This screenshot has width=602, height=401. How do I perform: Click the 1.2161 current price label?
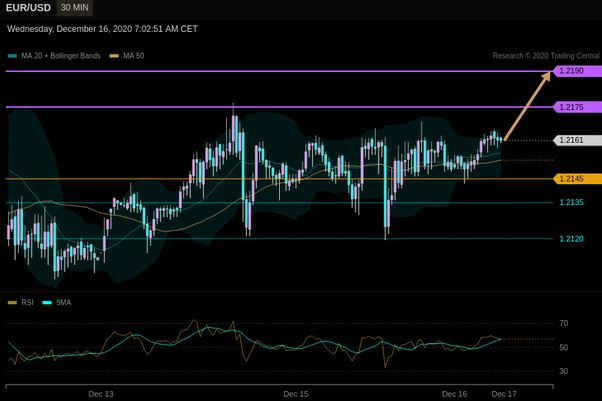pos(577,140)
